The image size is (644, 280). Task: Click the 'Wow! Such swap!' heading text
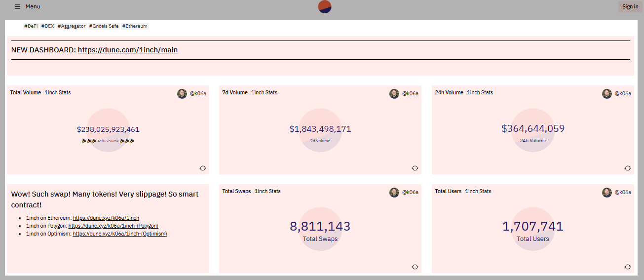105,200
